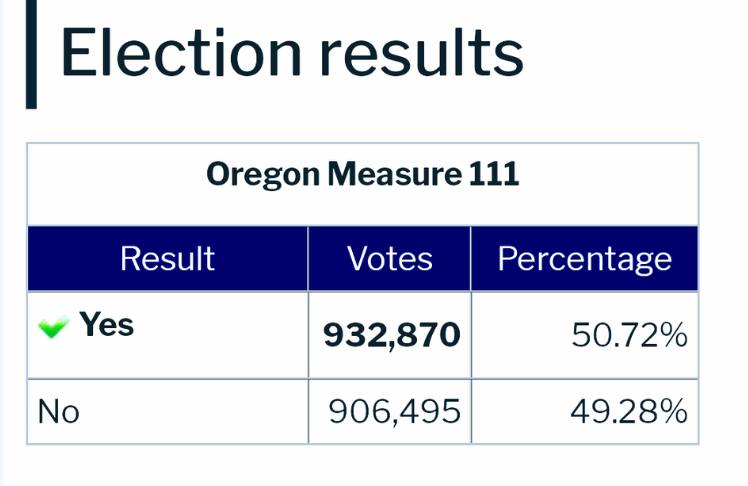Click the green checkmark beside Yes
Screen dimensions: 748x486
coord(53,327)
